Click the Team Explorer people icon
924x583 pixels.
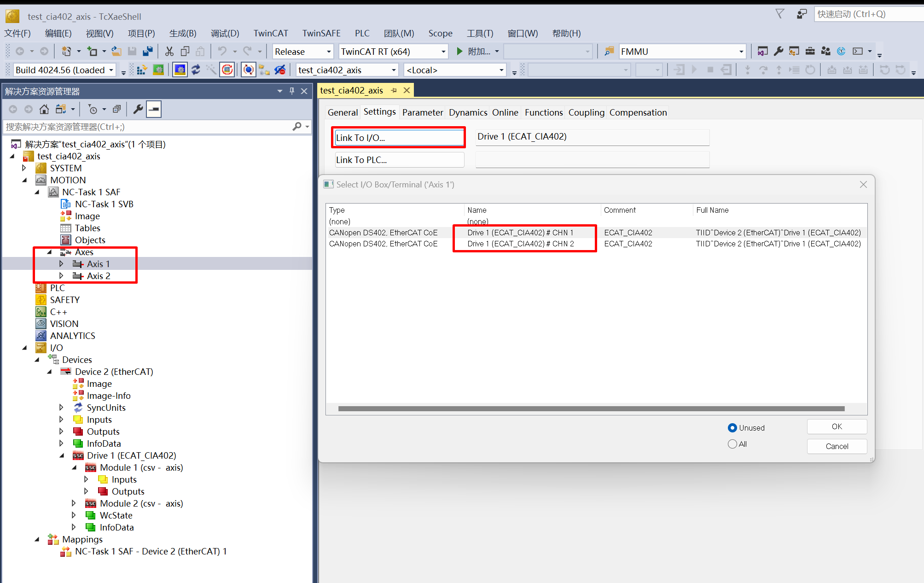[826, 51]
